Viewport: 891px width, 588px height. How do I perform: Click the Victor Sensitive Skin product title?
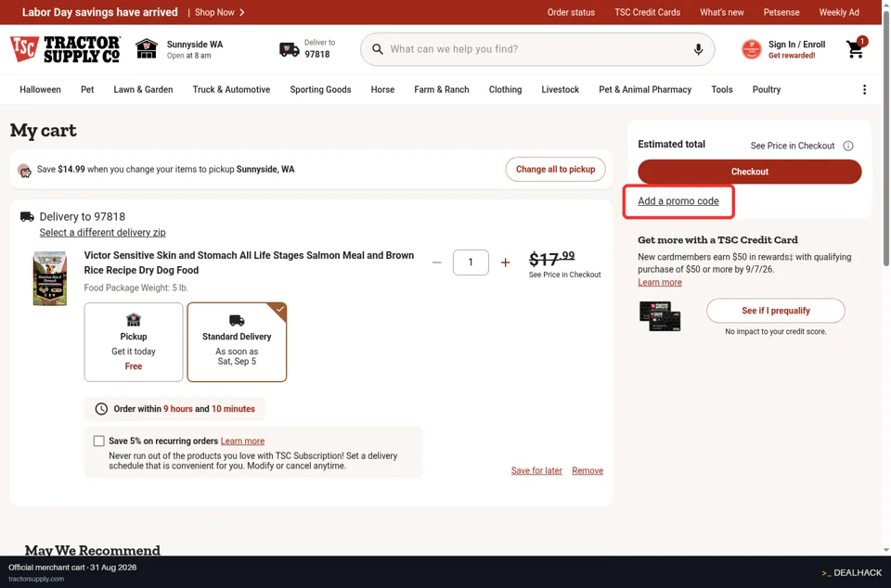coord(249,262)
